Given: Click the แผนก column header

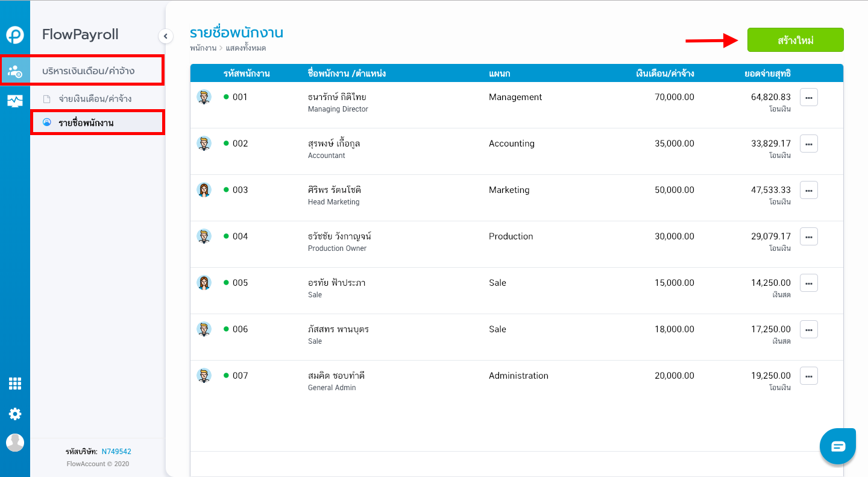Looking at the screenshot, I should 500,74.
